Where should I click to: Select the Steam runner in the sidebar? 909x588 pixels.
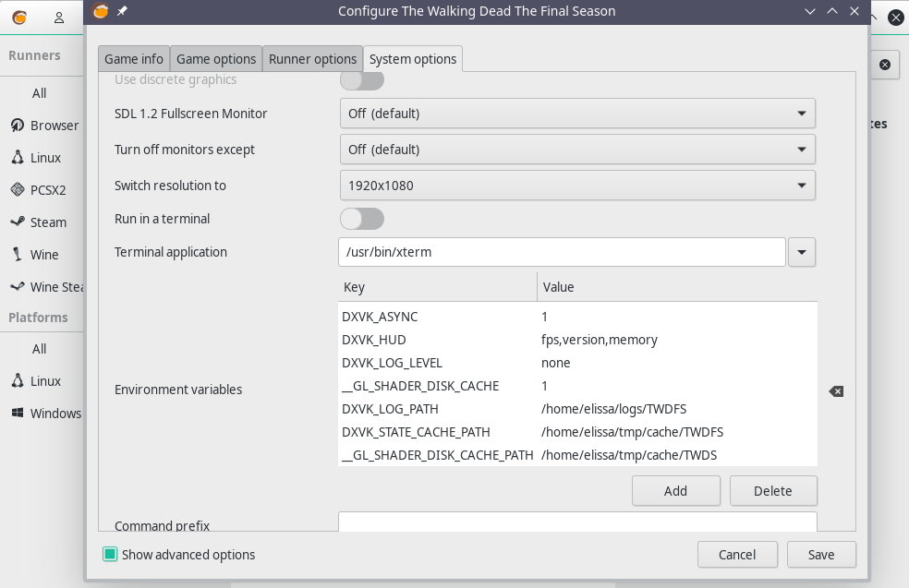pos(38,222)
